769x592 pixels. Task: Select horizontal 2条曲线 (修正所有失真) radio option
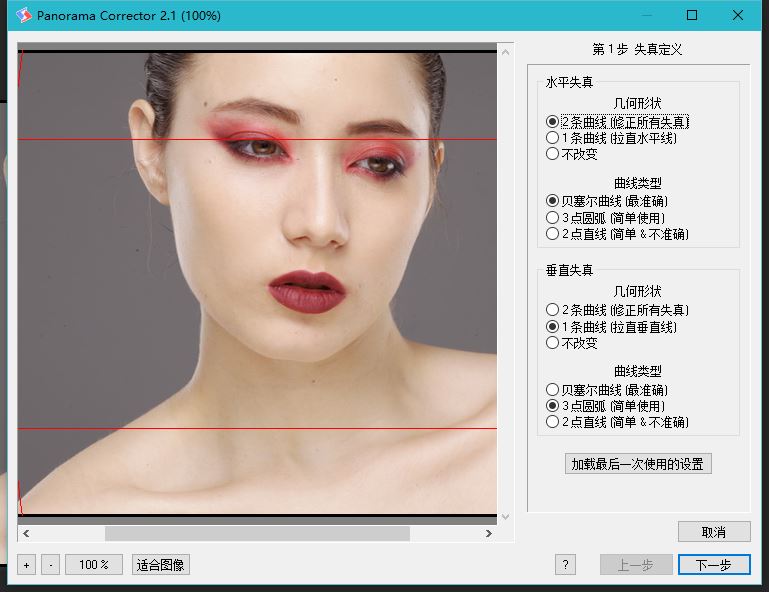pos(617,122)
